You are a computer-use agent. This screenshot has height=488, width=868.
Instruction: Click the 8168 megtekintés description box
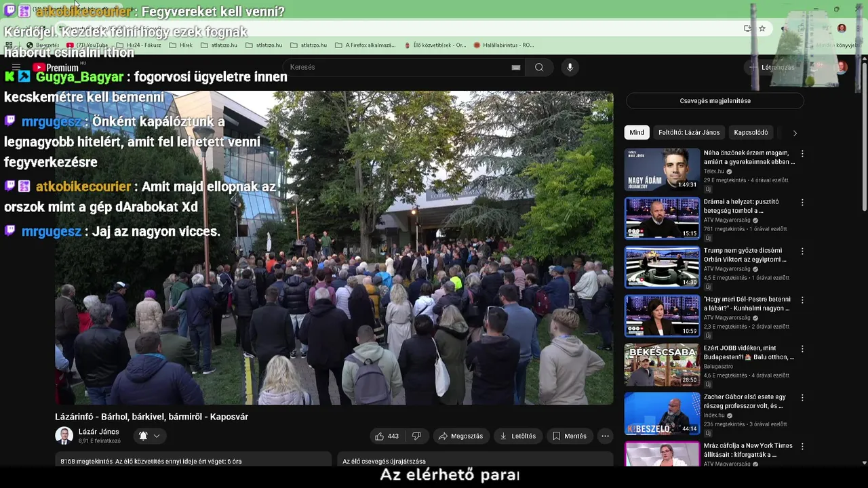[193, 461]
